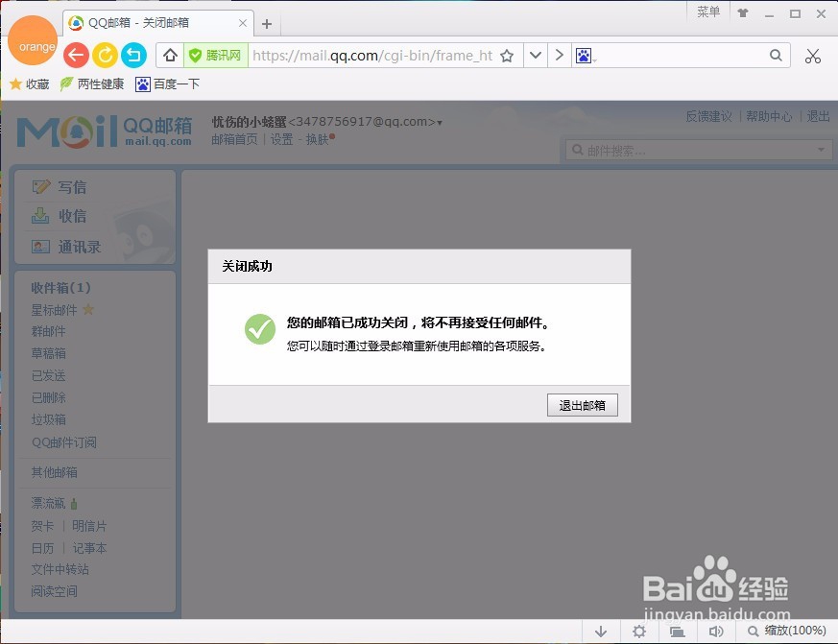Expand account dropdown beside email address

[438, 121]
